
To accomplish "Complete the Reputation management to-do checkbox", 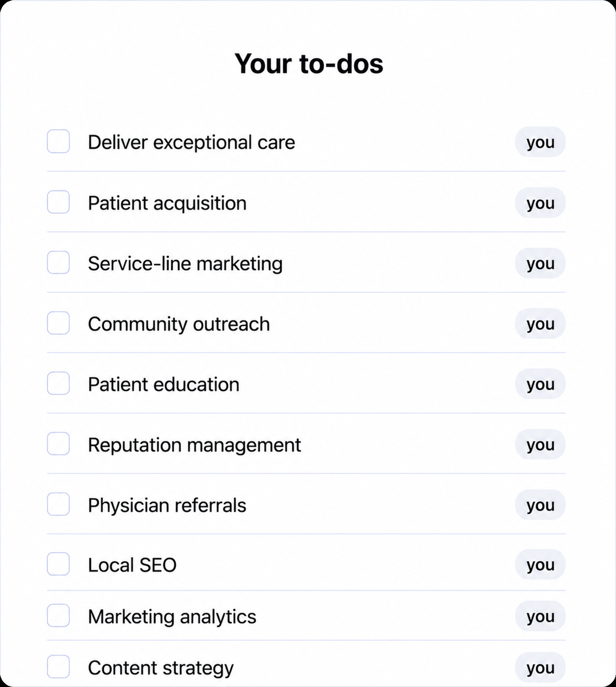I will click(58, 444).
